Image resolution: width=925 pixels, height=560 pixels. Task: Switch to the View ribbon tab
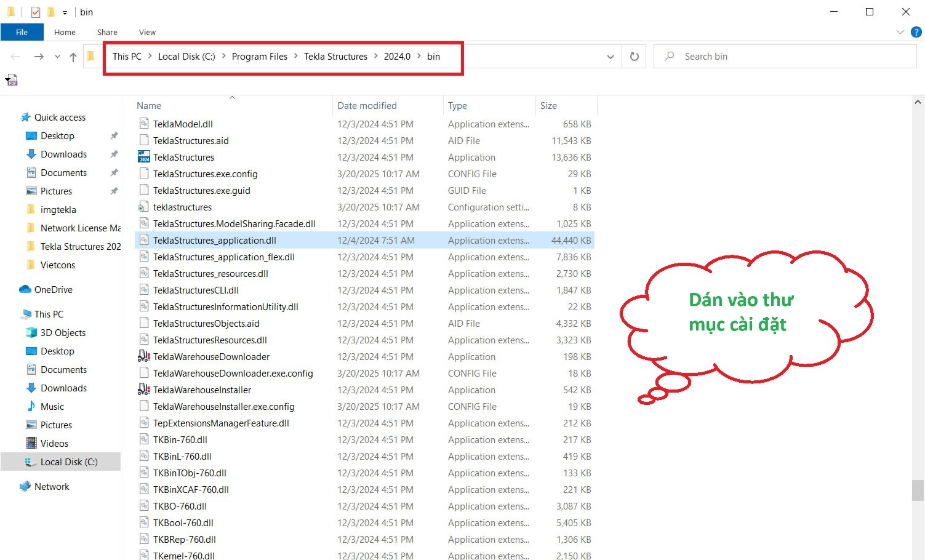(147, 32)
